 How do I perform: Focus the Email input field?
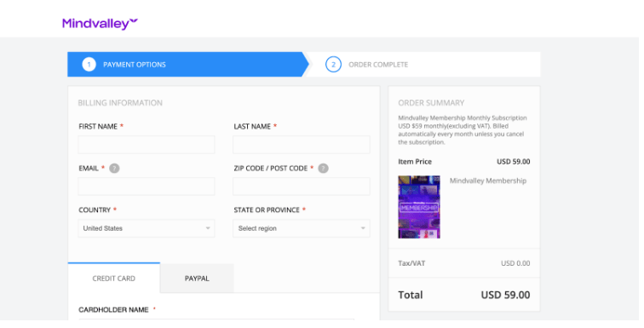point(147,187)
